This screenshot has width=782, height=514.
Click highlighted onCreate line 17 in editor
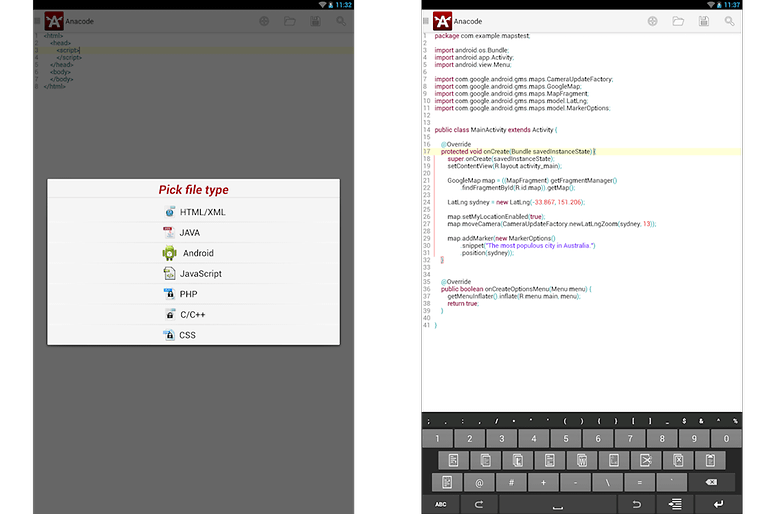(x=582, y=151)
